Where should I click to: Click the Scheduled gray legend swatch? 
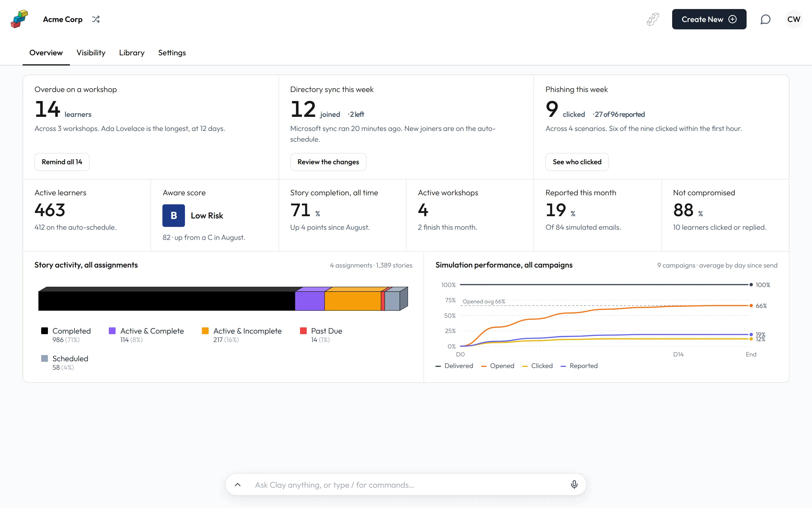[x=44, y=358]
